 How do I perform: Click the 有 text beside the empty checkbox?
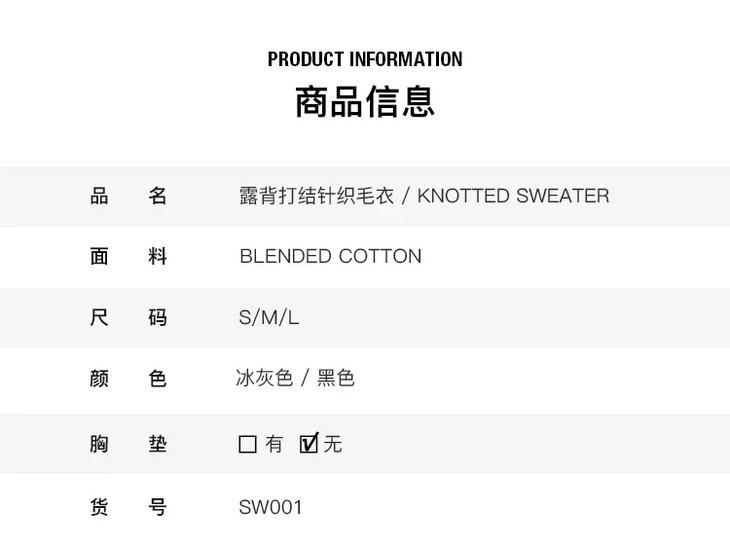(x=275, y=444)
